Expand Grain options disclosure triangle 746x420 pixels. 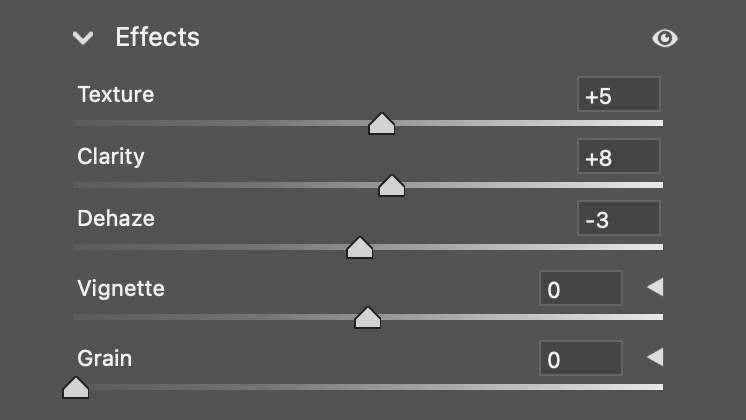(x=655, y=357)
